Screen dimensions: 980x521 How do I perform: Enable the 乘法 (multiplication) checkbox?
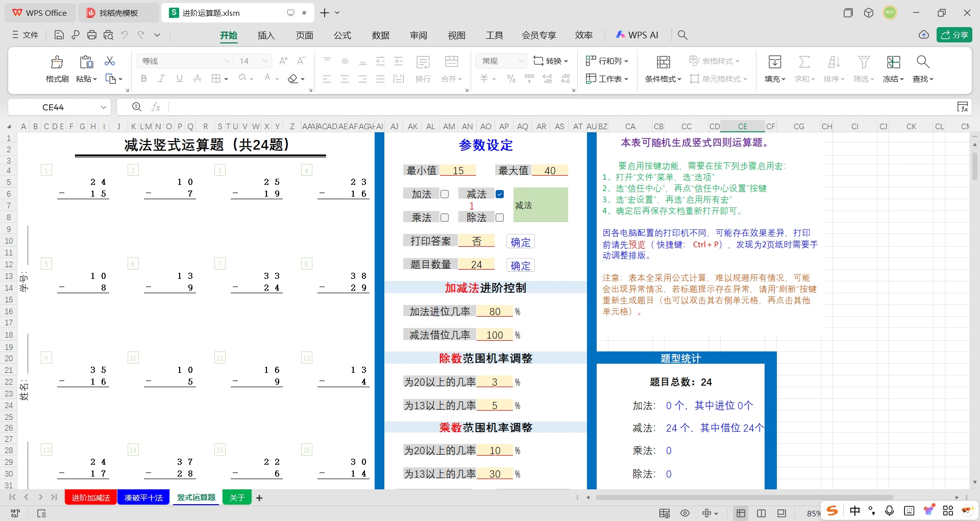(x=445, y=218)
